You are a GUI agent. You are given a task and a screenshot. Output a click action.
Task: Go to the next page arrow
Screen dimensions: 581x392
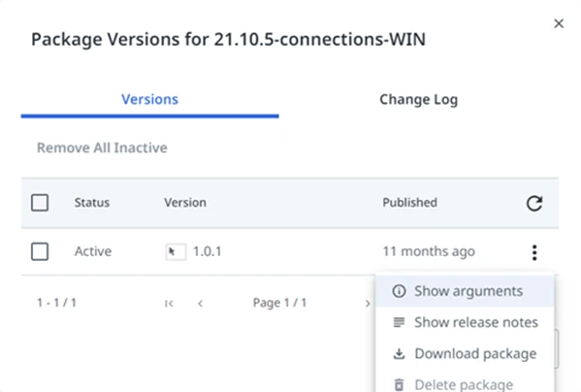pyautogui.click(x=368, y=304)
